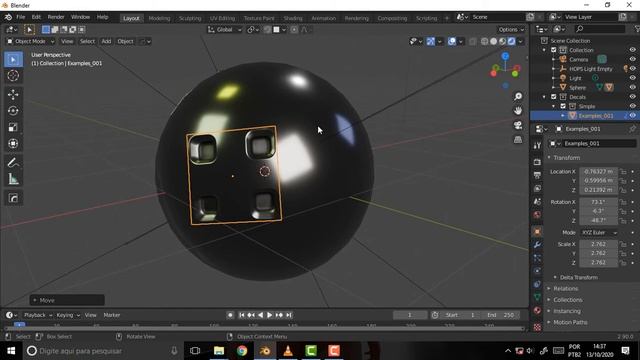640x360 pixels.
Task: Open the Object Mode dropdown
Action: [31, 41]
